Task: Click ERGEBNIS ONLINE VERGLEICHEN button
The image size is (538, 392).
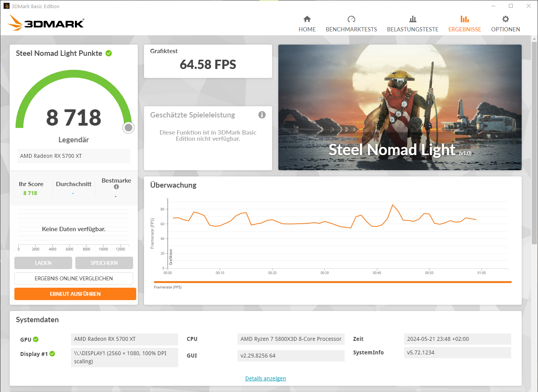Action: pos(74,278)
